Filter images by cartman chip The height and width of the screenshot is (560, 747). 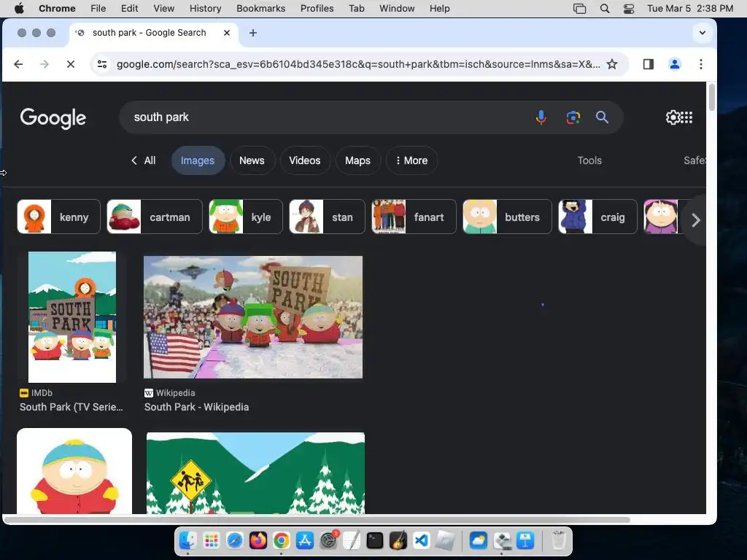pyautogui.click(x=155, y=217)
